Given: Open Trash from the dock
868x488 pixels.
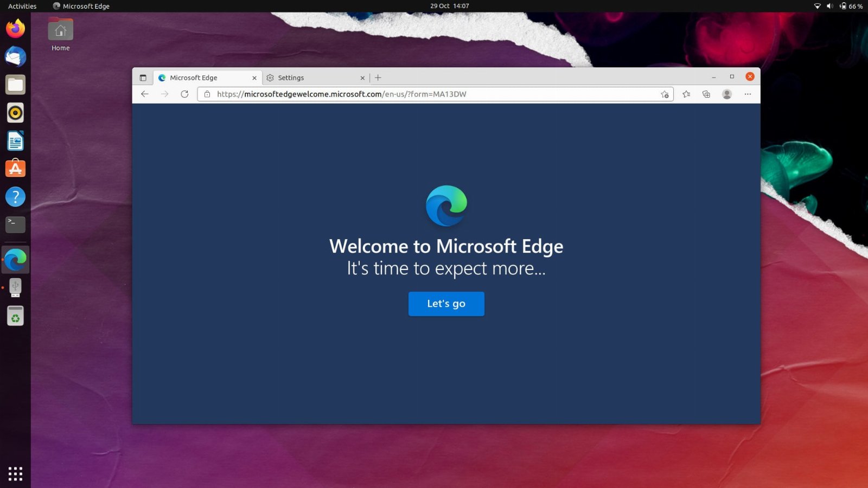Looking at the screenshot, I should click(x=15, y=316).
